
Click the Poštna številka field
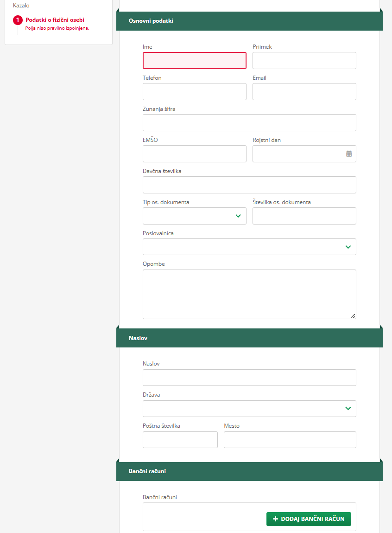(x=180, y=440)
